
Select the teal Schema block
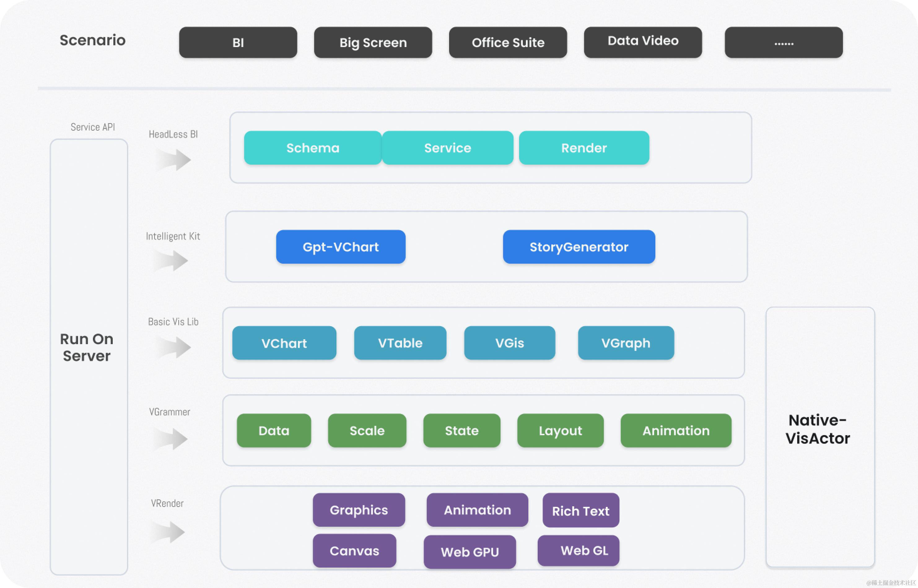[x=313, y=148]
